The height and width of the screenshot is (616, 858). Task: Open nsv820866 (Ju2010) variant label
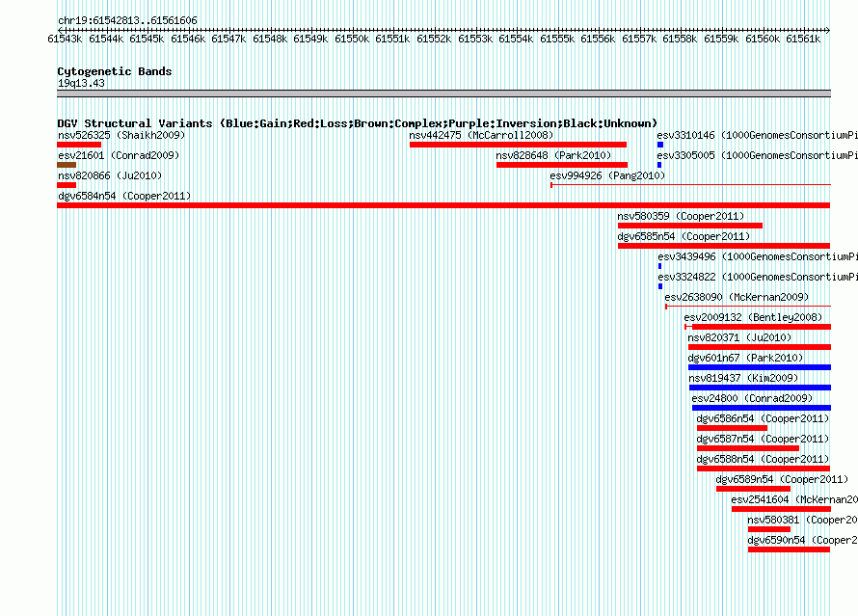[110, 175]
